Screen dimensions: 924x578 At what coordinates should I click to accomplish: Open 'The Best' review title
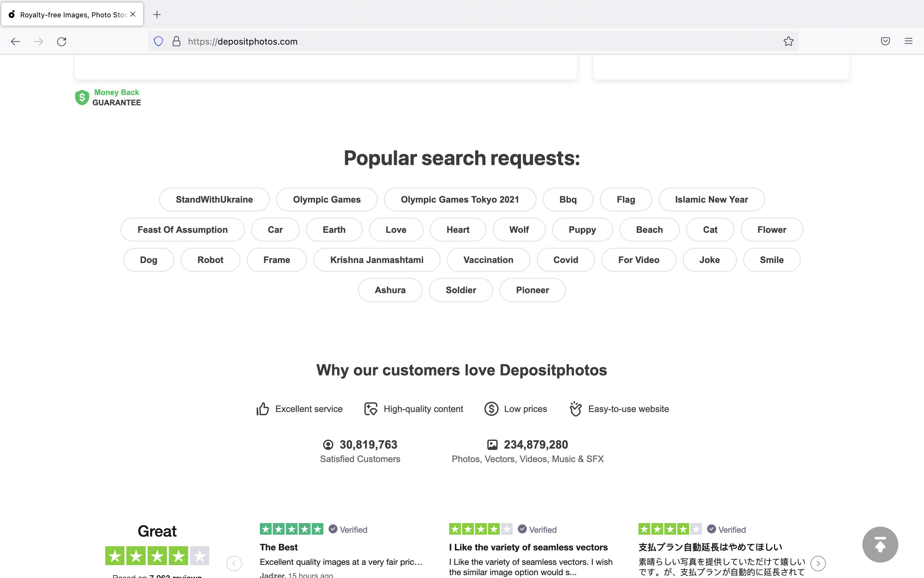(279, 547)
